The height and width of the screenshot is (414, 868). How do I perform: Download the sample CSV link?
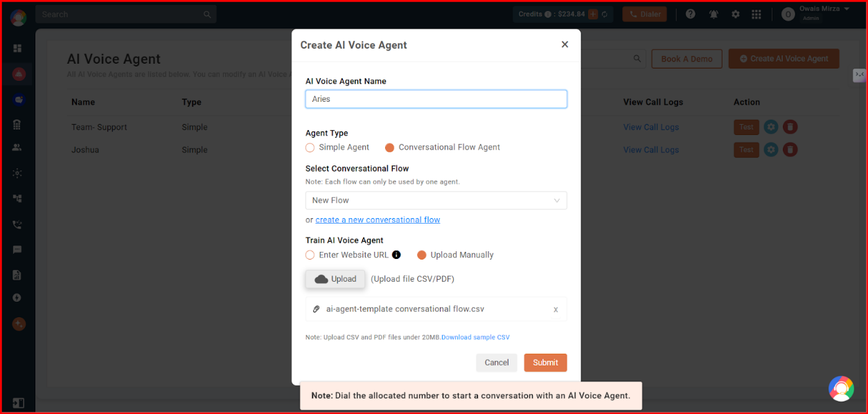[x=475, y=337]
